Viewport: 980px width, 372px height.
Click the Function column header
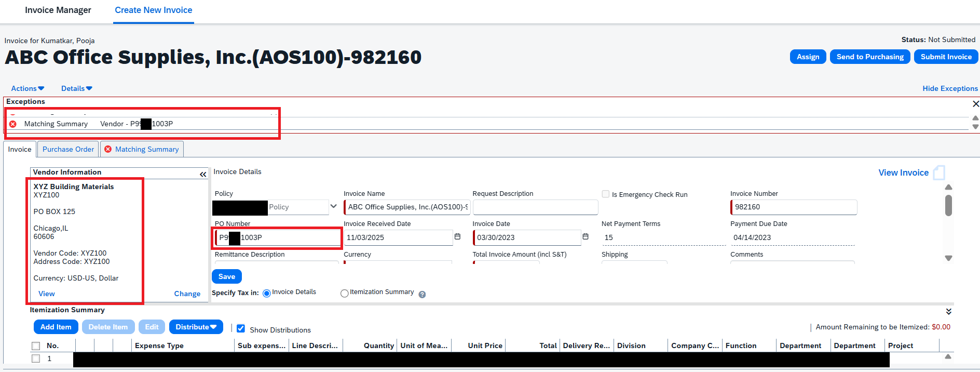pyautogui.click(x=741, y=346)
